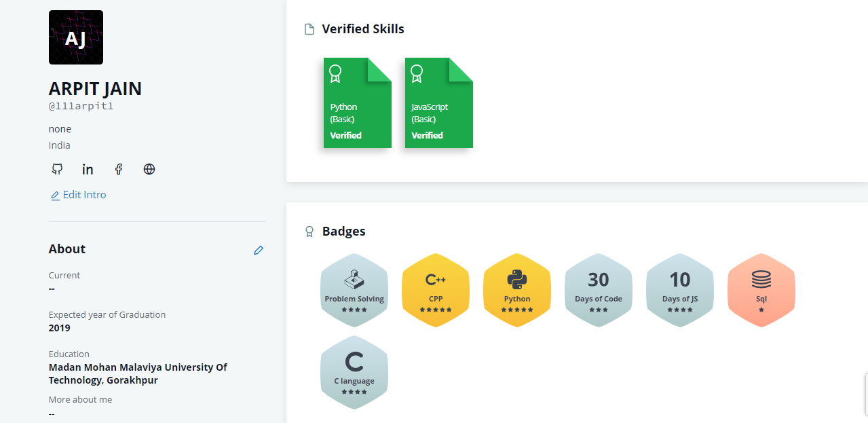The height and width of the screenshot is (423, 868).
Task: Select the Problem Solving badge
Action: coord(354,290)
